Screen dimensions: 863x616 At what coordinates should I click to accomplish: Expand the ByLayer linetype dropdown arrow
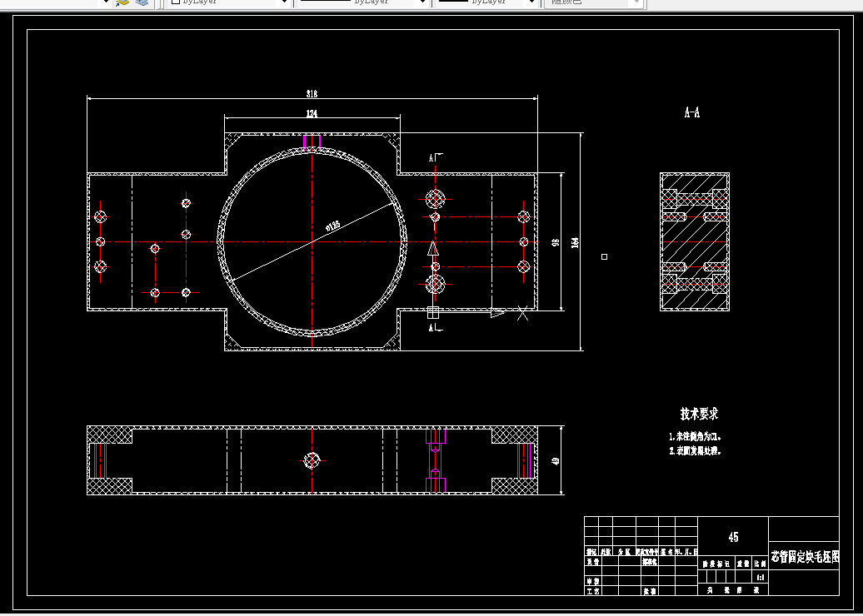[422, 2]
